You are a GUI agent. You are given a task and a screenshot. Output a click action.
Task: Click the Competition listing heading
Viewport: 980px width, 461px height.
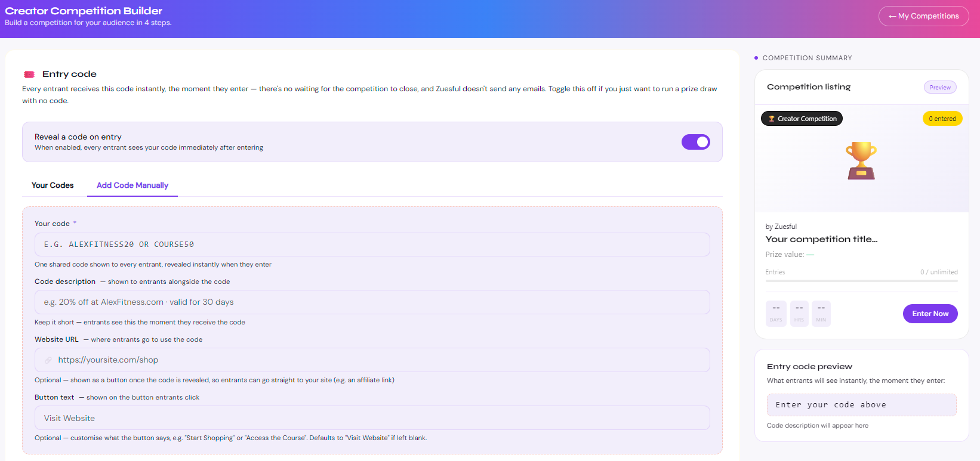pos(809,87)
